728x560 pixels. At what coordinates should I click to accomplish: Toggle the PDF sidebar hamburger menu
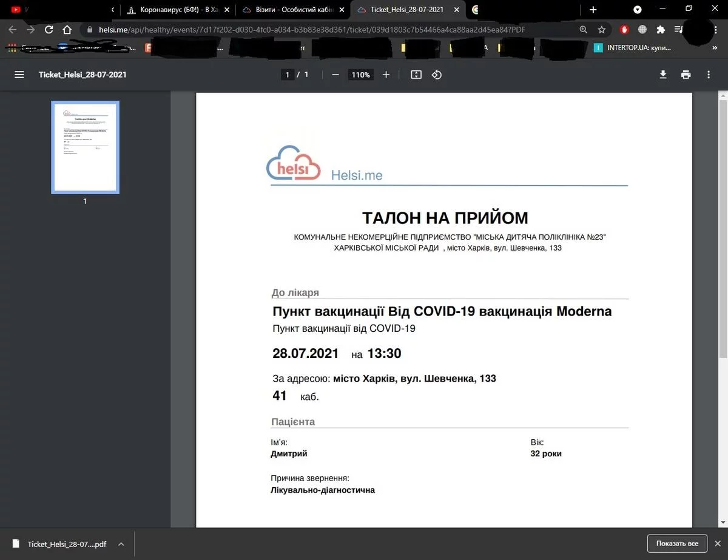[x=19, y=75]
